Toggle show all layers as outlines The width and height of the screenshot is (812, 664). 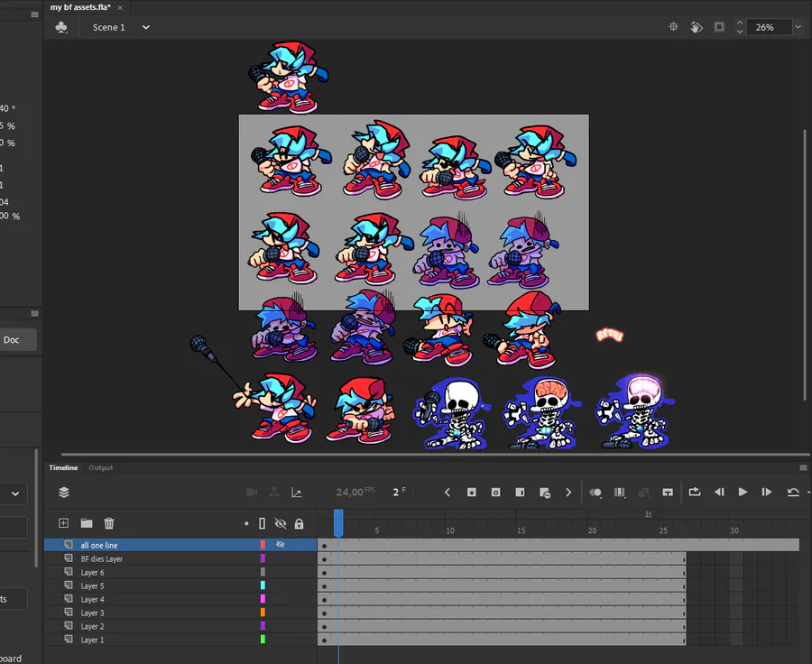tap(262, 523)
